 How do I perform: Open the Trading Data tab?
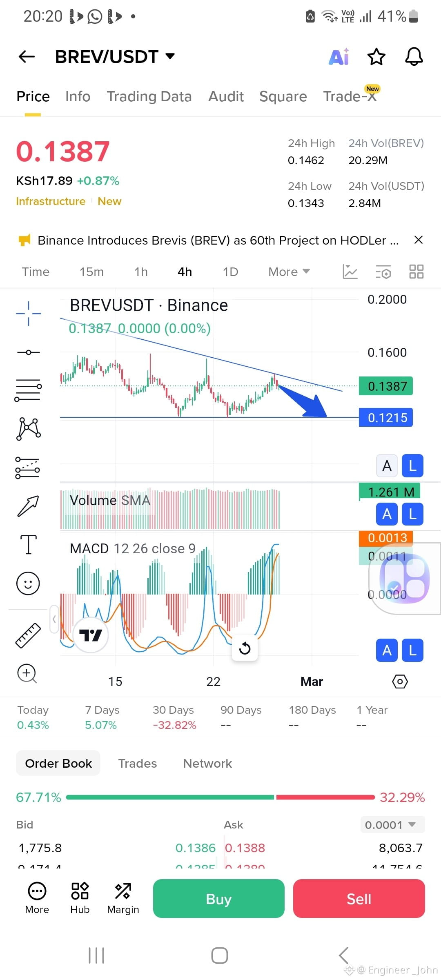[149, 96]
